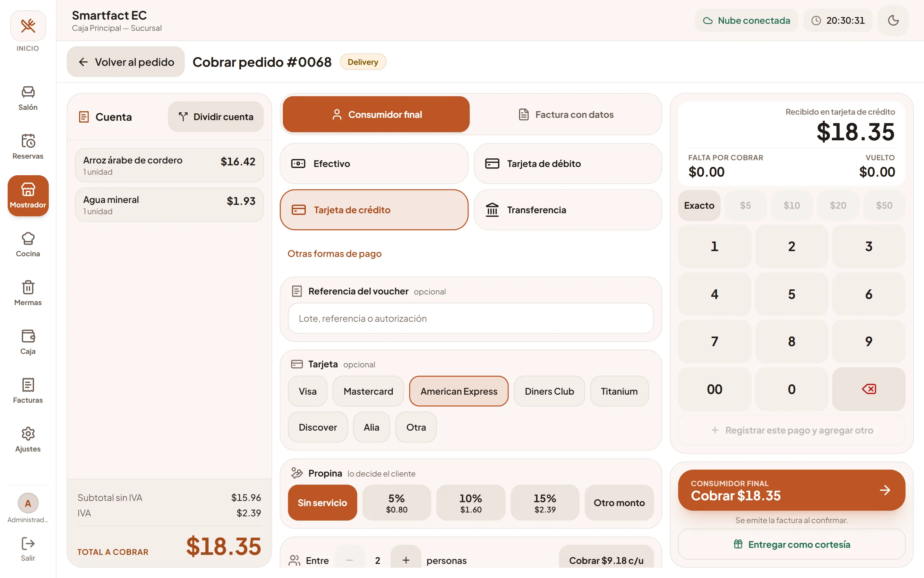
Task: Tap keypad 00 key
Action: (x=714, y=389)
